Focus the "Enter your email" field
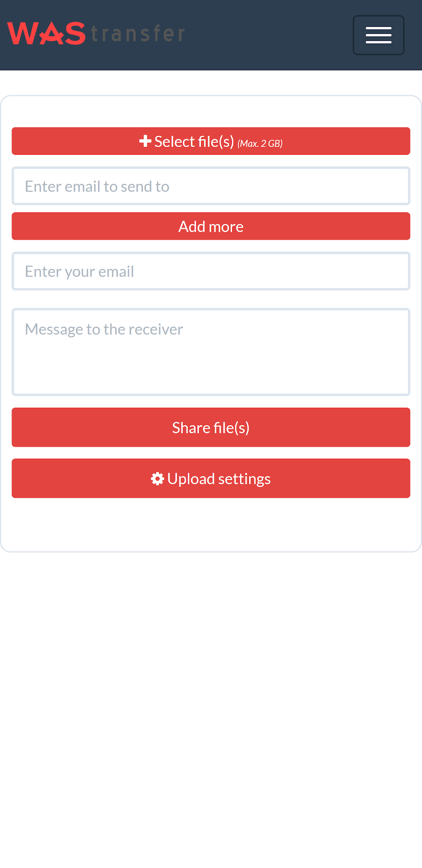The image size is (422, 868). 211,272
